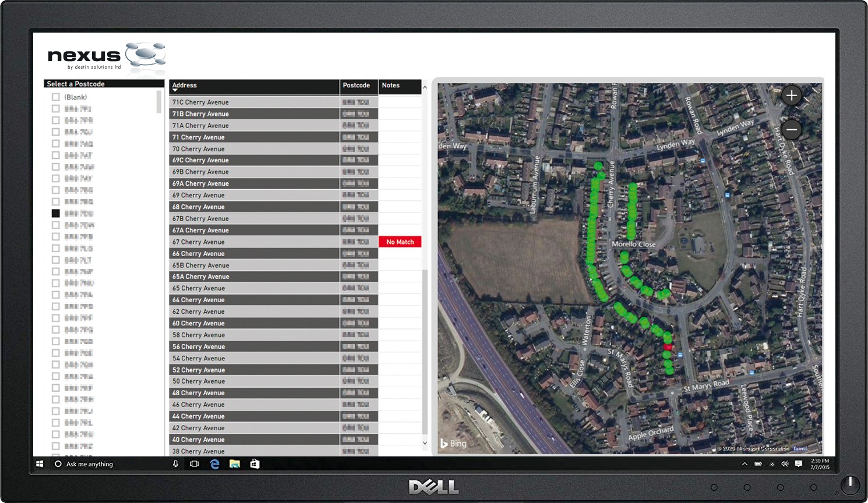Open the network icon in the tray
The image size is (868, 503).
click(772, 464)
